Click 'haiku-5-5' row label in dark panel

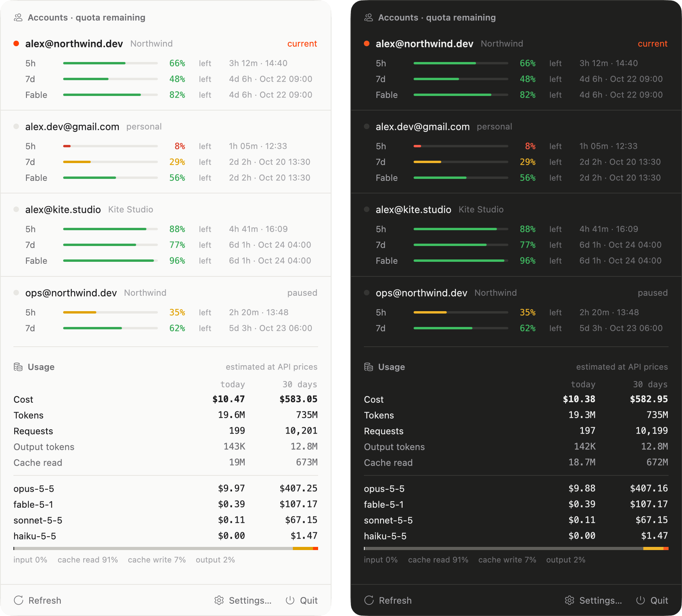tap(385, 536)
